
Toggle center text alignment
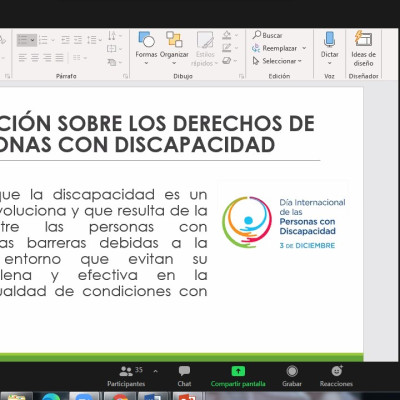(x=35, y=58)
